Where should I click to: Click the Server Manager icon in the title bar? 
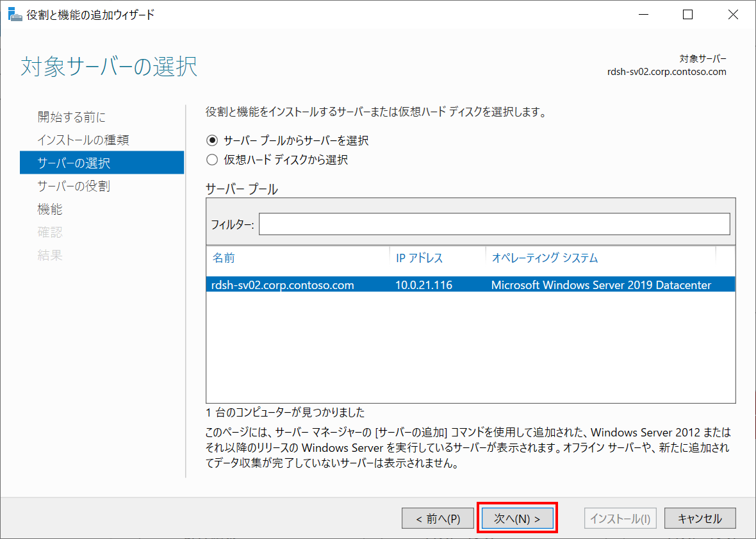point(16,13)
